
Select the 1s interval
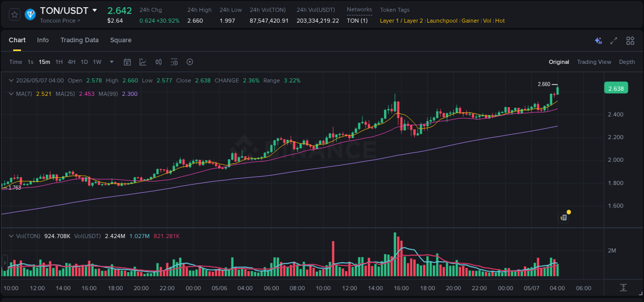30,62
